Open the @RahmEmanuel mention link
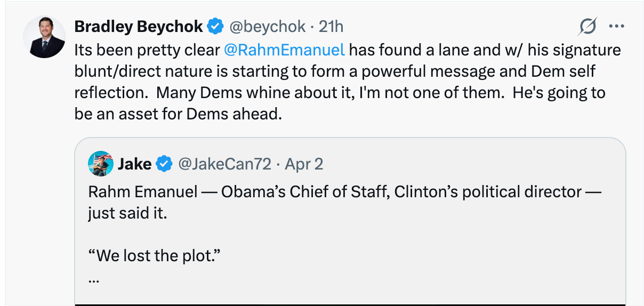Viewport: 644px width, 306px height. pyautogui.click(x=285, y=50)
